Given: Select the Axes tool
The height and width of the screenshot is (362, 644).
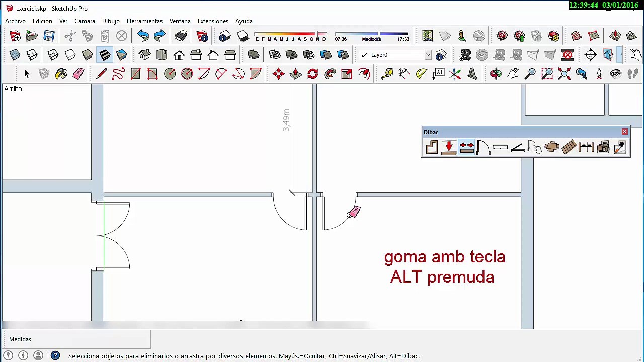Looking at the screenshot, I should (455, 74).
